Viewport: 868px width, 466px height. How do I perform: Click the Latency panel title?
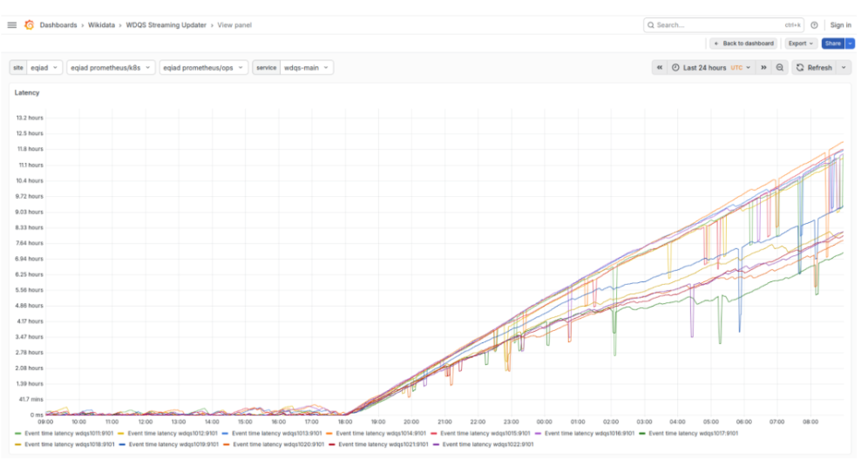[x=26, y=92]
